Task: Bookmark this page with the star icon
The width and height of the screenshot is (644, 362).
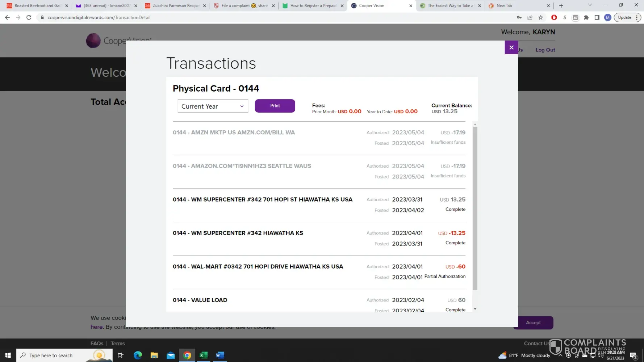Action: point(541,17)
